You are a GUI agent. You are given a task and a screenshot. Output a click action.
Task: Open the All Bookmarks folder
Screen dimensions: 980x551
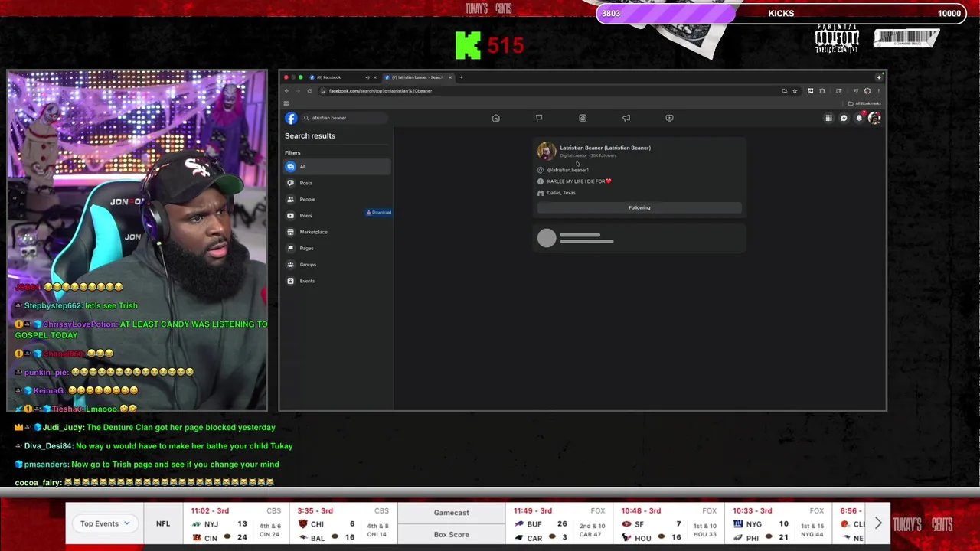point(864,103)
